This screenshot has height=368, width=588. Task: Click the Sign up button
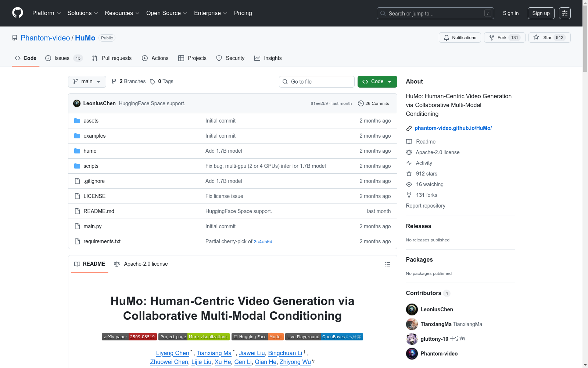(x=541, y=13)
